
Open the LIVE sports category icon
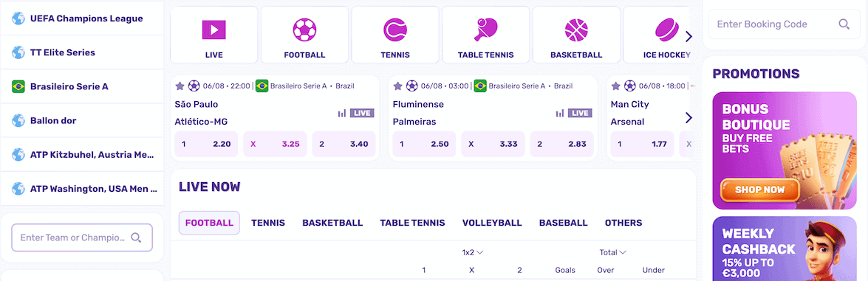pos(213,30)
